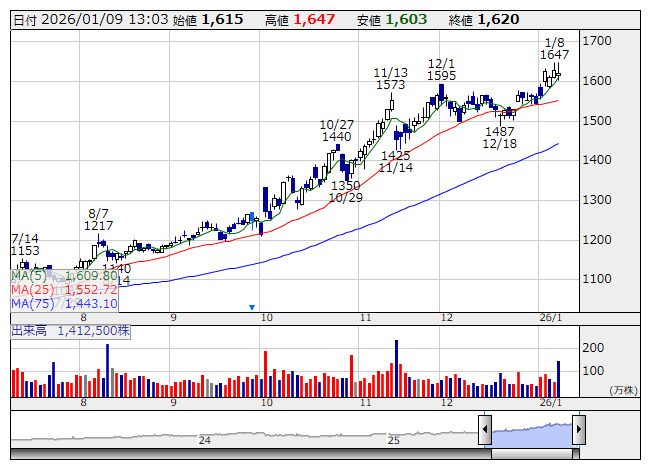Viewport: 653px width, 470px height.
Task: Click the 出来高 volume label
Action: [29, 331]
